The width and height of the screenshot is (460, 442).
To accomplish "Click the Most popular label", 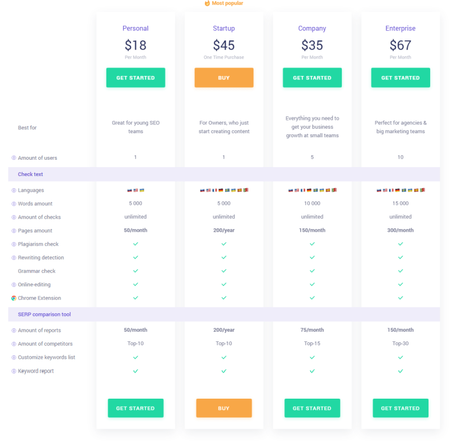I will click(x=227, y=3).
